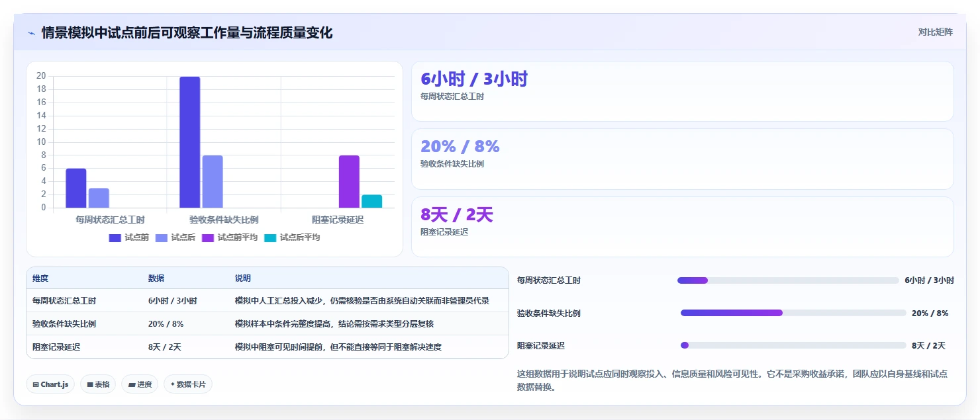Toggle the 试点前 legend dataset
980x420 pixels.
(x=129, y=237)
